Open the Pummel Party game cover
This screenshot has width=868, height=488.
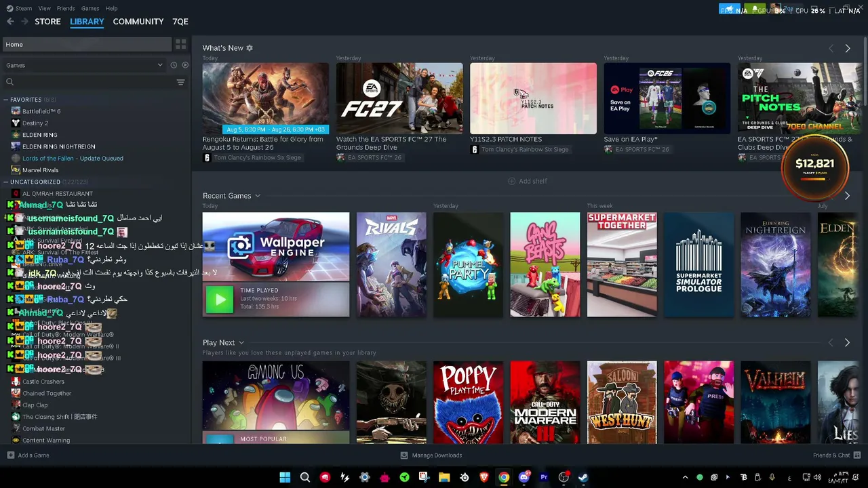tap(469, 264)
